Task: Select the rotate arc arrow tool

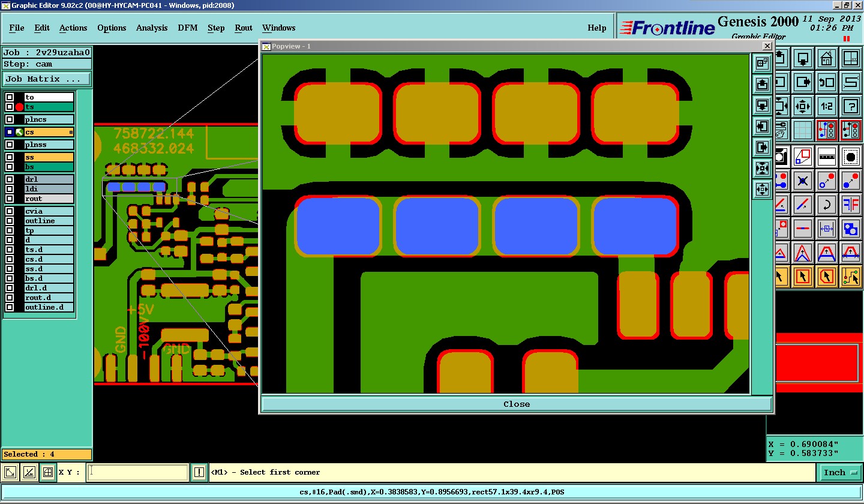Action: pyautogui.click(x=827, y=205)
